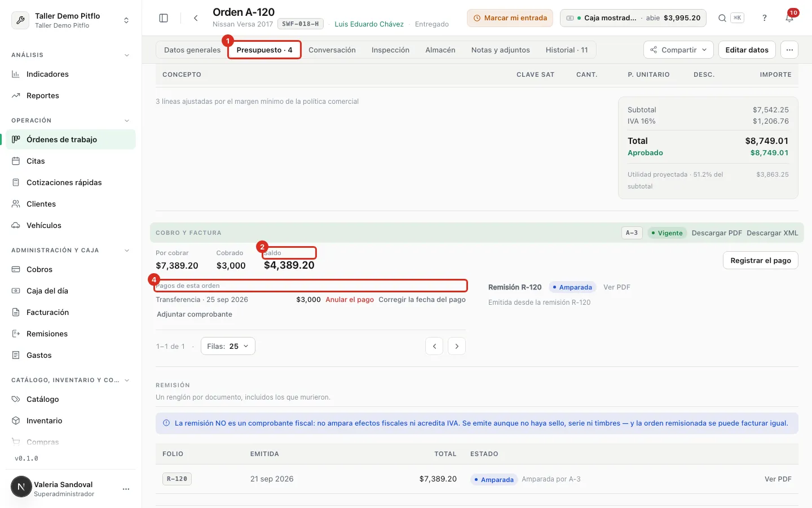Open user options next to Valeria Sandoval
The height and width of the screenshot is (508, 812).
(126, 489)
